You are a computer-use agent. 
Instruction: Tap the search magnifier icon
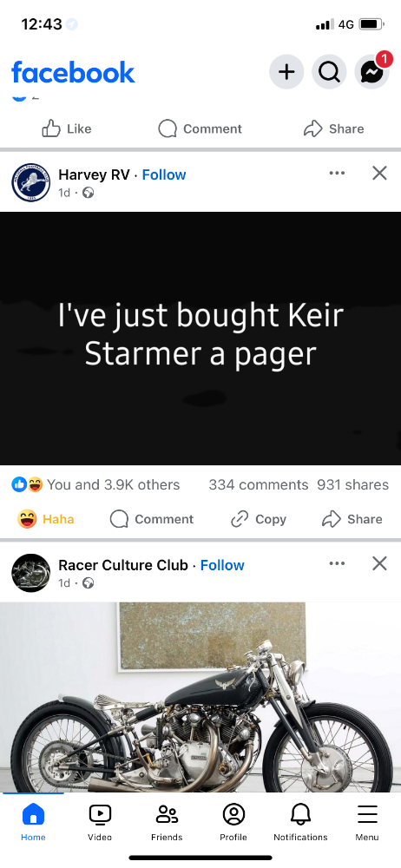330,72
